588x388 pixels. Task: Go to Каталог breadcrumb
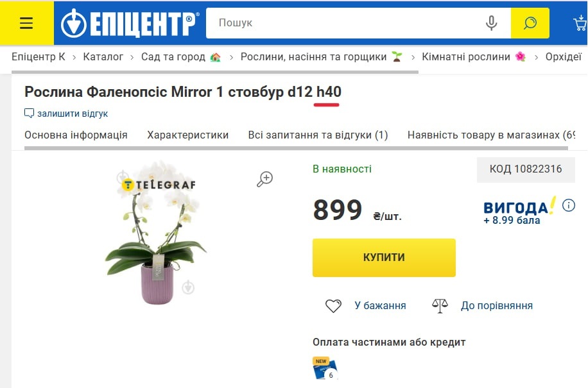pyautogui.click(x=103, y=56)
